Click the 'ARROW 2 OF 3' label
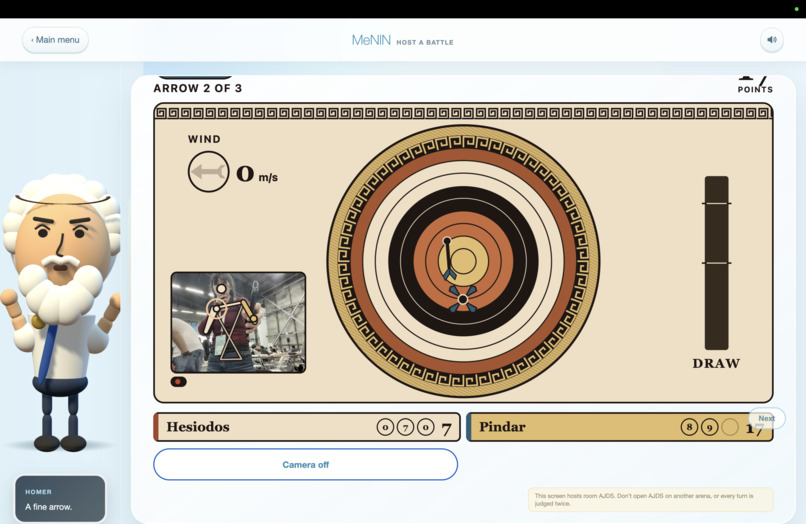Screen dimensions: 806x524 coord(198,88)
